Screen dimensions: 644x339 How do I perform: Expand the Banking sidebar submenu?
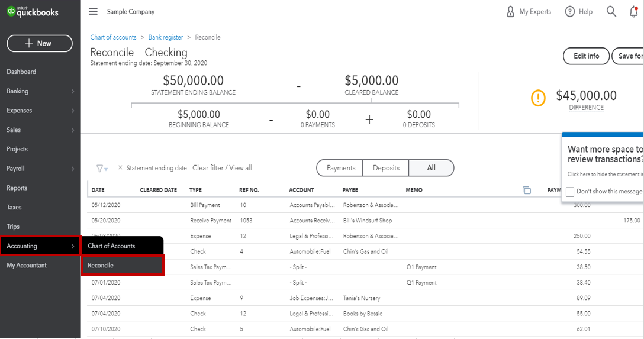(73, 91)
